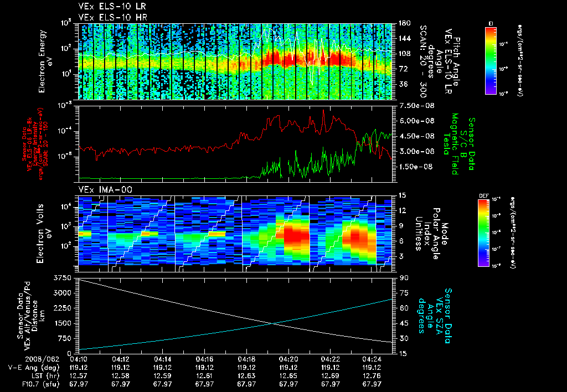Screen dimensions: 567x392
Task: Click the 180 pitch angle tick label
Action: (x=405, y=23)
